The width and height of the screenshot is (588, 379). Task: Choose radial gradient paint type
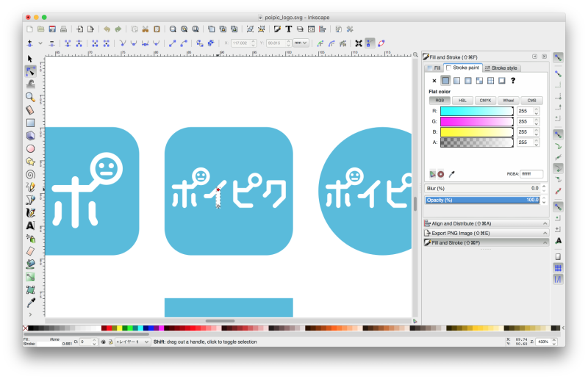[x=468, y=81]
